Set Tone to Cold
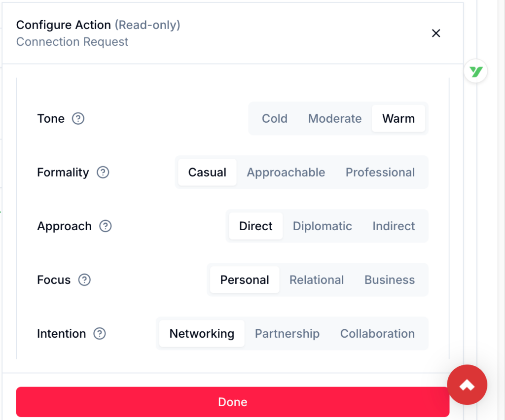Screen dimensions: 505x420 [275, 119]
